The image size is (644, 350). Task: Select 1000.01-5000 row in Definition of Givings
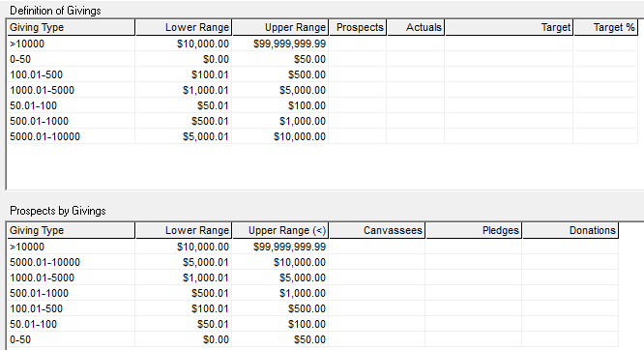[x=323, y=90]
